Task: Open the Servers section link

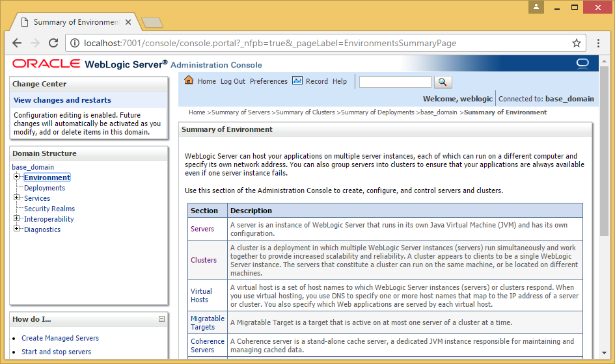Action: coord(202,229)
